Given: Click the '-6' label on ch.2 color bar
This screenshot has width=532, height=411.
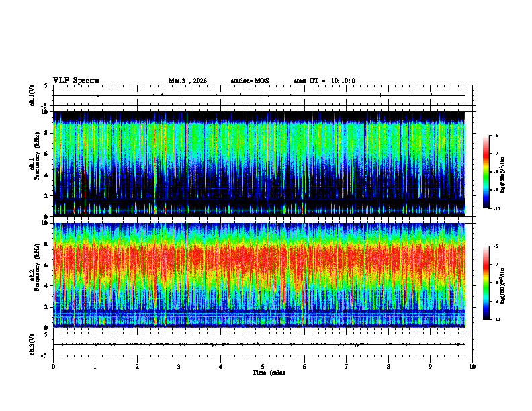Looking at the screenshot, I should click(496, 246).
